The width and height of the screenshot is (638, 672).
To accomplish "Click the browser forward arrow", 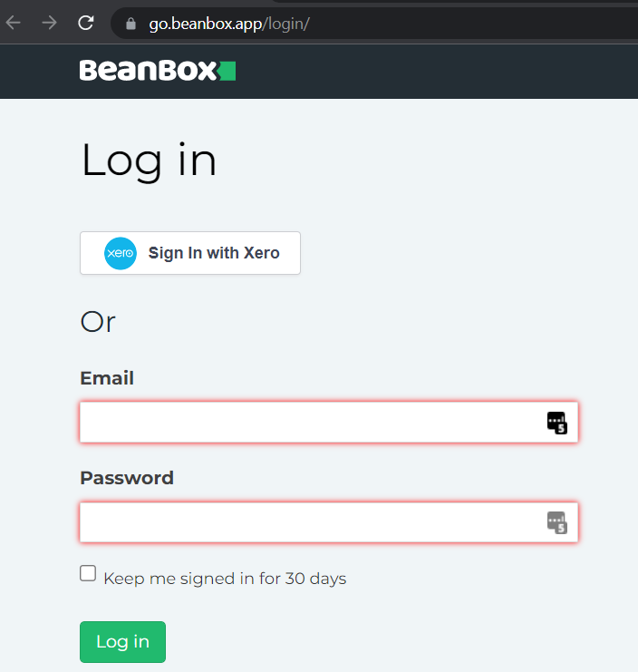I will tap(49, 23).
